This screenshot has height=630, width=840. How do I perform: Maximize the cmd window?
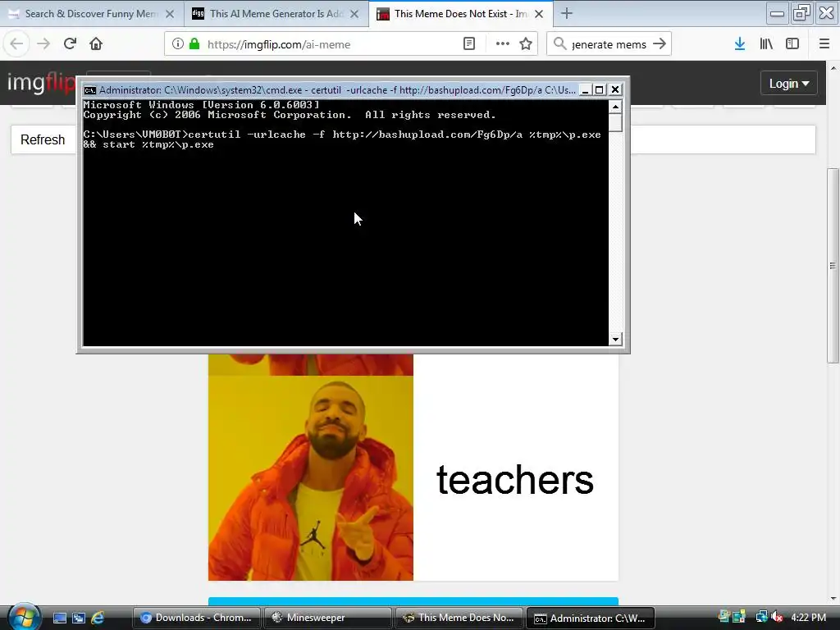pyautogui.click(x=600, y=90)
